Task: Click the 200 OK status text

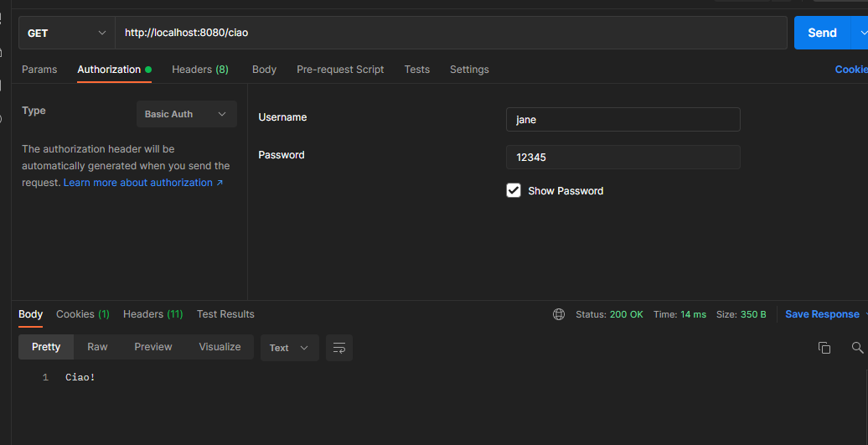Action: (626, 314)
